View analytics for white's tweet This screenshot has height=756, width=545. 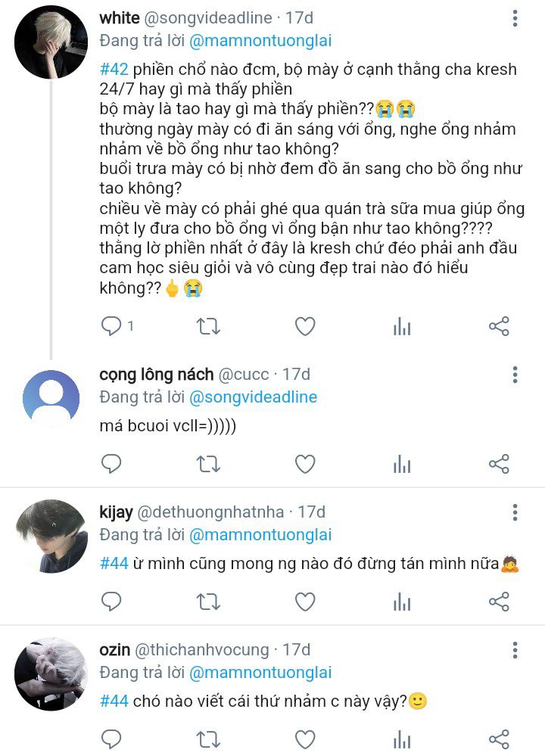402,326
